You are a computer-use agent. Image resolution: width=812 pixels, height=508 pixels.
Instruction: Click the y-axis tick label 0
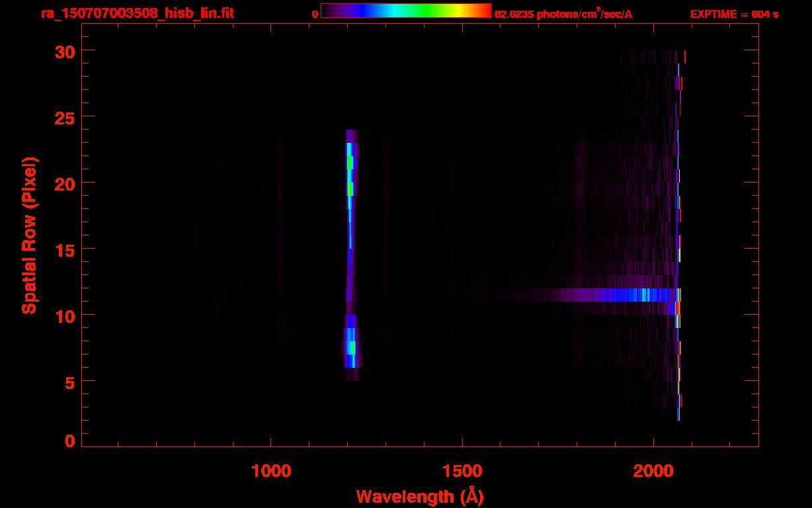69,441
